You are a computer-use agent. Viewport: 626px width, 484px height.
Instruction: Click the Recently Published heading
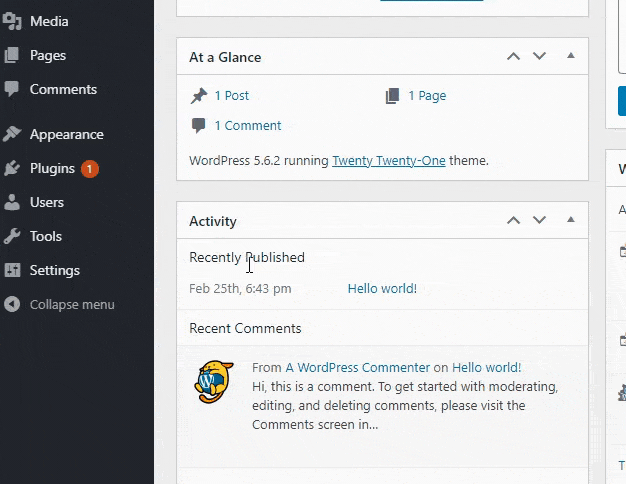(x=247, y=258)
